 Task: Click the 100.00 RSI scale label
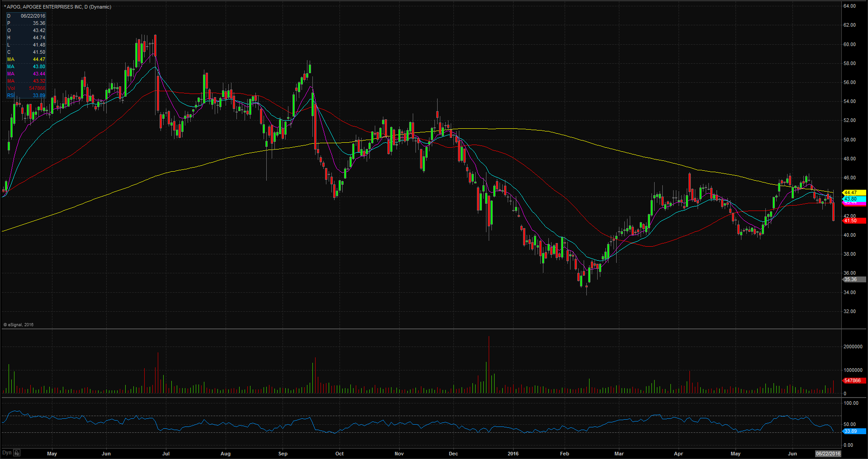coord(851,403)
